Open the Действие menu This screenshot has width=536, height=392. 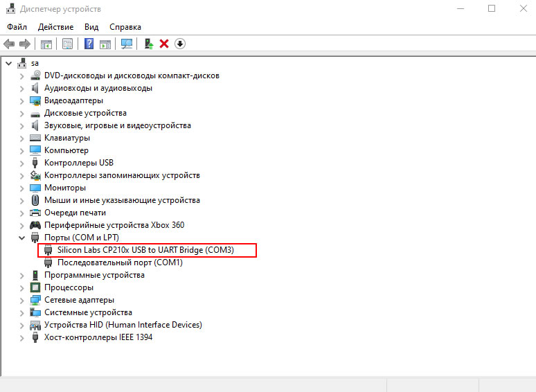point(55,27)
